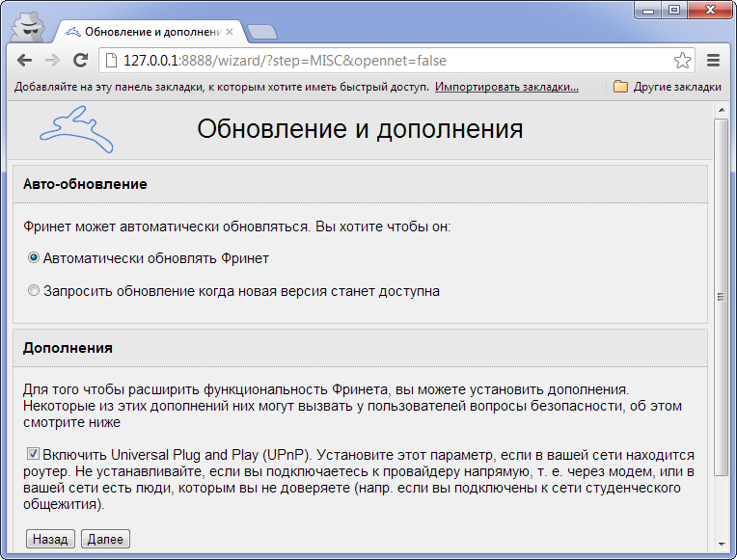Image resolution: width=737 pixels, height=560 pixels.
Task: Click the scrollbar up arrow
Action: (721, 110)
